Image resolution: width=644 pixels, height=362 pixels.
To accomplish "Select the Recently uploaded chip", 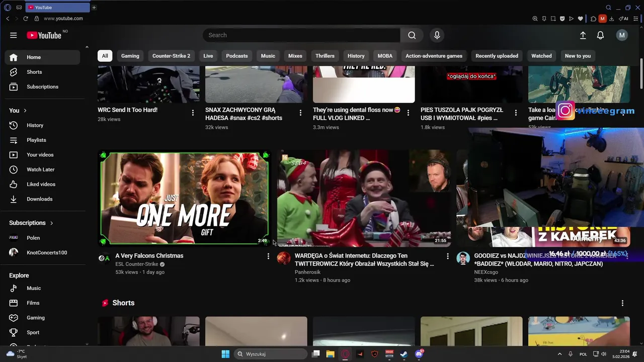I will point(497,56).
